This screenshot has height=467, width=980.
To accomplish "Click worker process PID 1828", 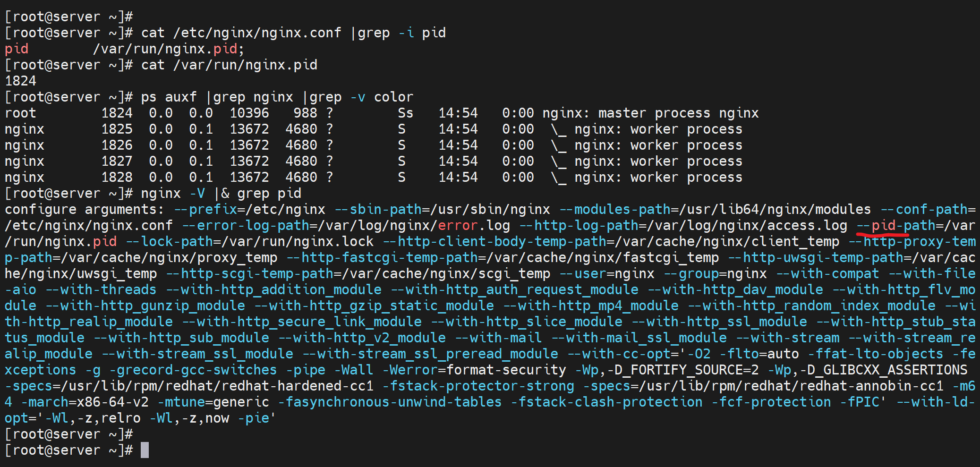I will [x=117, y=178].
